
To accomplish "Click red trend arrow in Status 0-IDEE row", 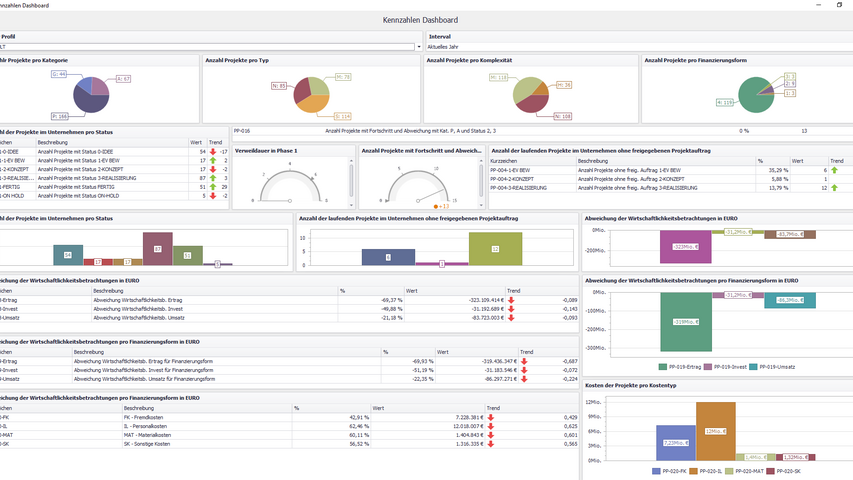I will pyautogui.click(x=213, y=151).
